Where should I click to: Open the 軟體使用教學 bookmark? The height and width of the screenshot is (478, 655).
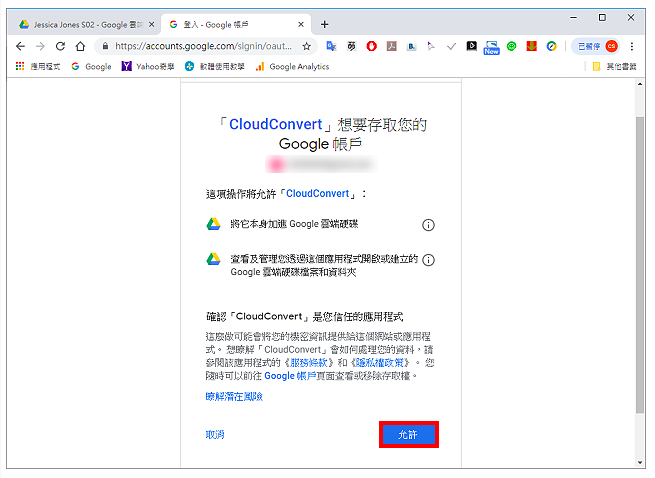[x=215, y=66]
